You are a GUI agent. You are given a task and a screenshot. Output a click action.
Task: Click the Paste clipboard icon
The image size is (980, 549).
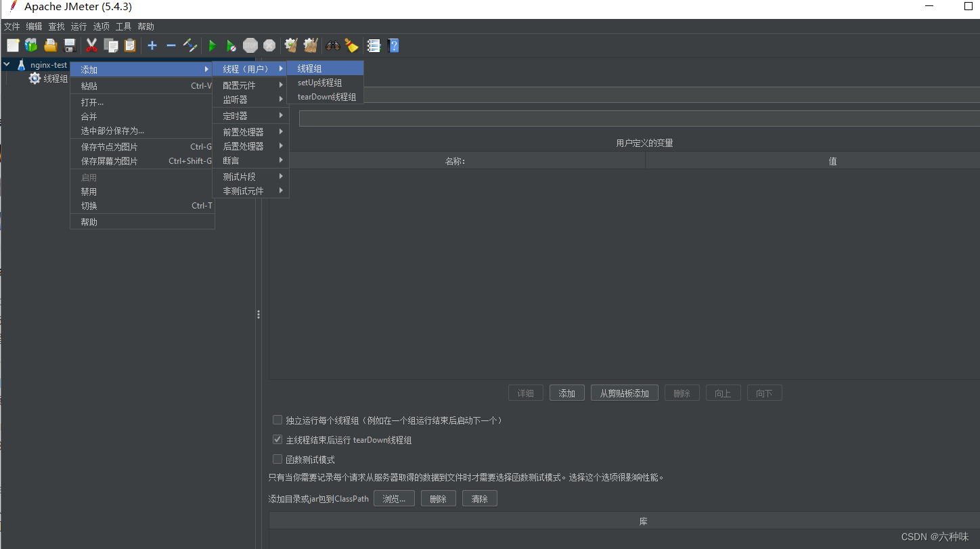click(x=129, y=45)
